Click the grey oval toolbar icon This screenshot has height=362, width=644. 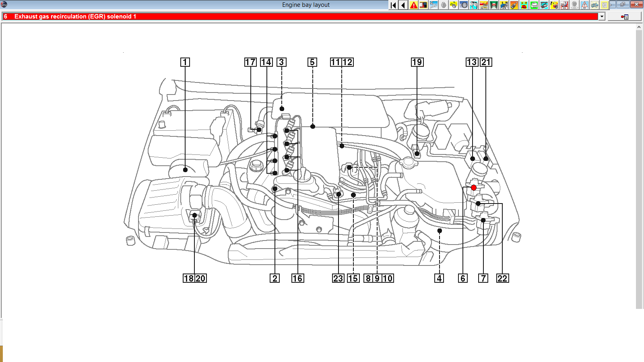[x=444, y=5]
